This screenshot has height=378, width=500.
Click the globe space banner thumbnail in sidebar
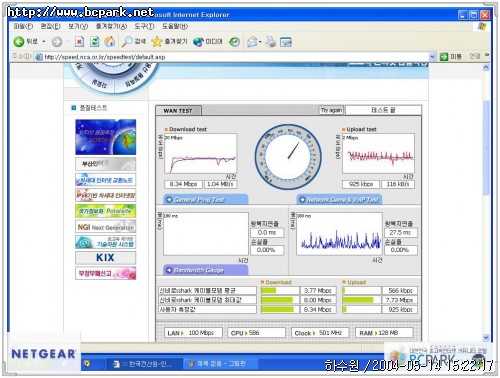pyautogui.click(x=105, y=137)
